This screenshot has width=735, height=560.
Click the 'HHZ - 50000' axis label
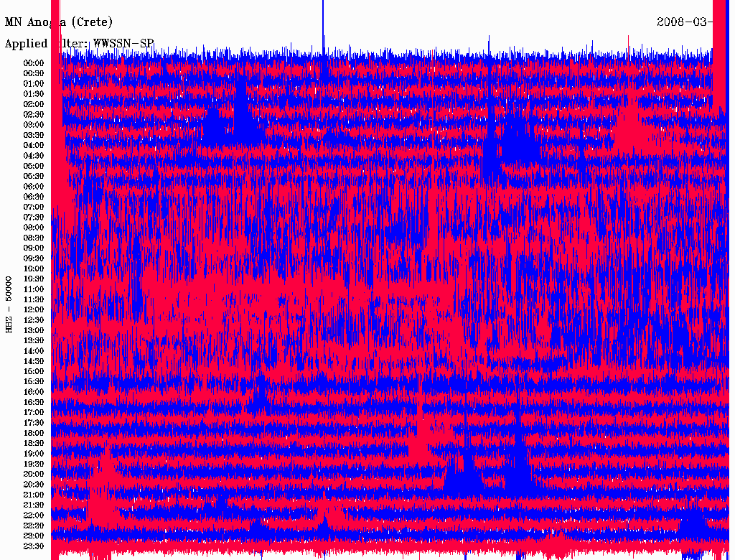tap(9, 305)
